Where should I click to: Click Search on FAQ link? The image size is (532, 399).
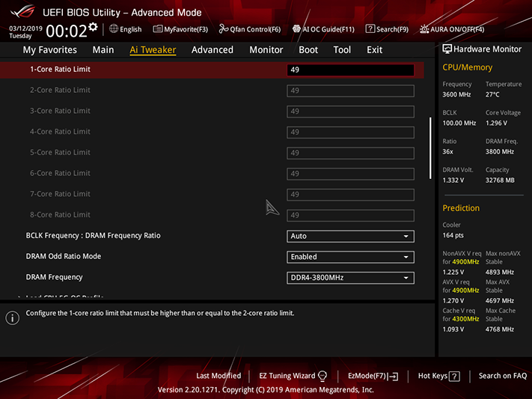pyautogui.click(x=503, y=376)
